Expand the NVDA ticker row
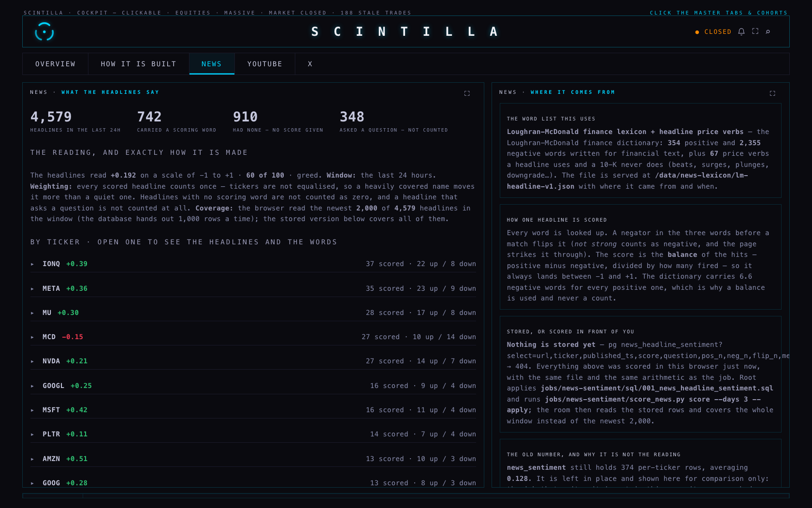812x508 pixels. 253,361
